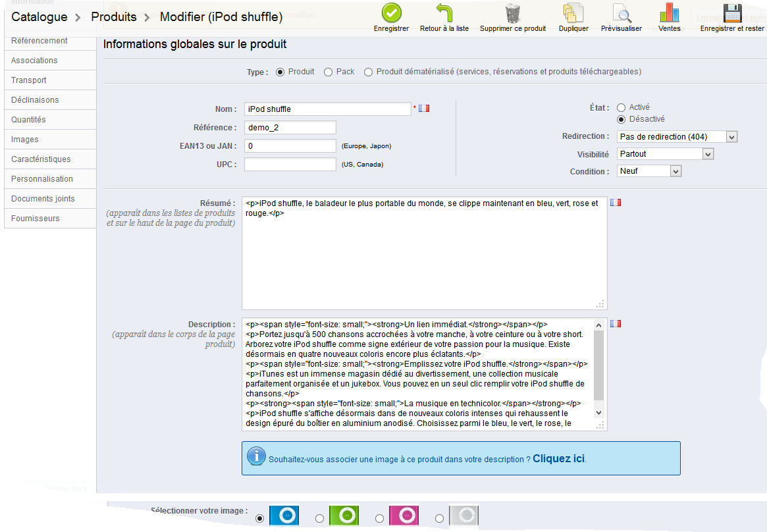Click the Description textarea resize handle
The height and width of the screenshot is (532, 767).
600,425
